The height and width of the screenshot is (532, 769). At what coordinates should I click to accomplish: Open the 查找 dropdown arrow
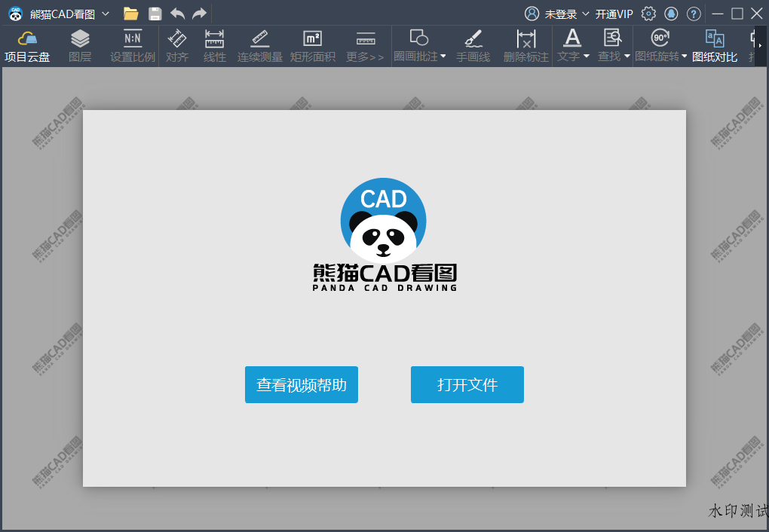(x=627, y=57)
